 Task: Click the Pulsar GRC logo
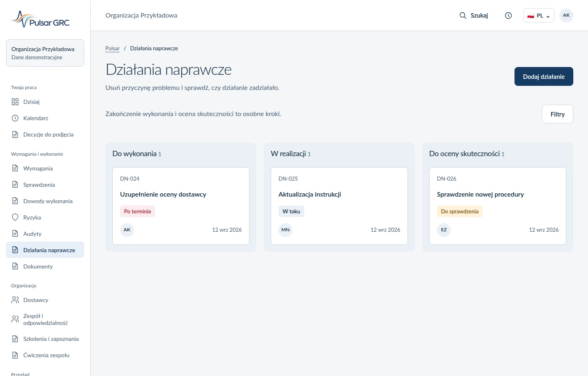[40, 19]
